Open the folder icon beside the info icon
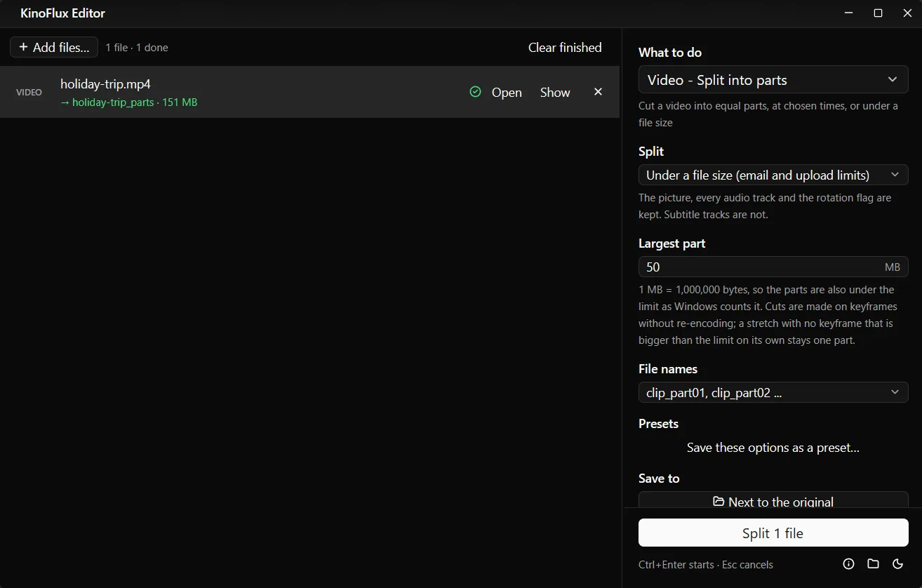Viewport: 922px width, 588px height. (873, 564)
